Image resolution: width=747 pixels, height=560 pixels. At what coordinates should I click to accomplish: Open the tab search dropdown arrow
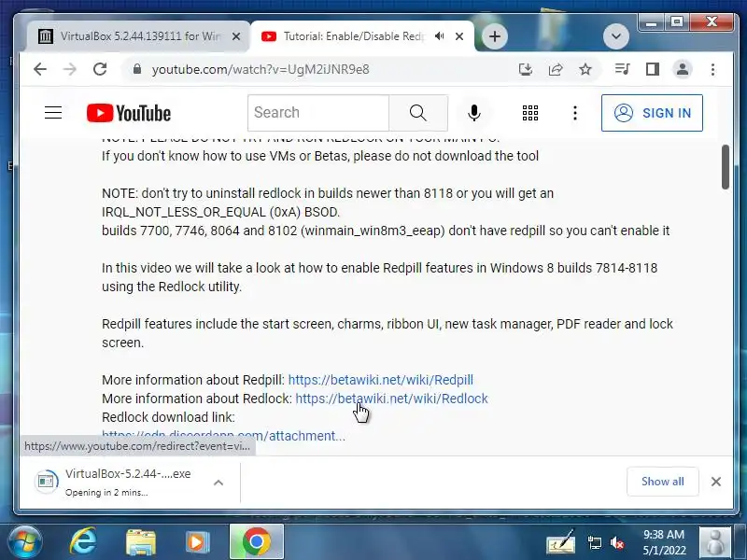pos(616,36)
